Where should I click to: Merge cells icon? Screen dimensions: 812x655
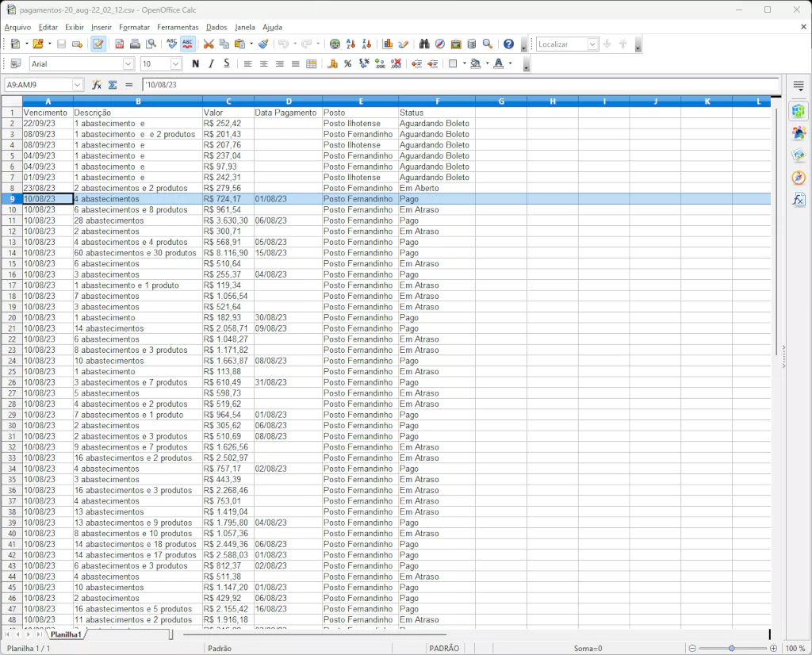click(311, 63)
